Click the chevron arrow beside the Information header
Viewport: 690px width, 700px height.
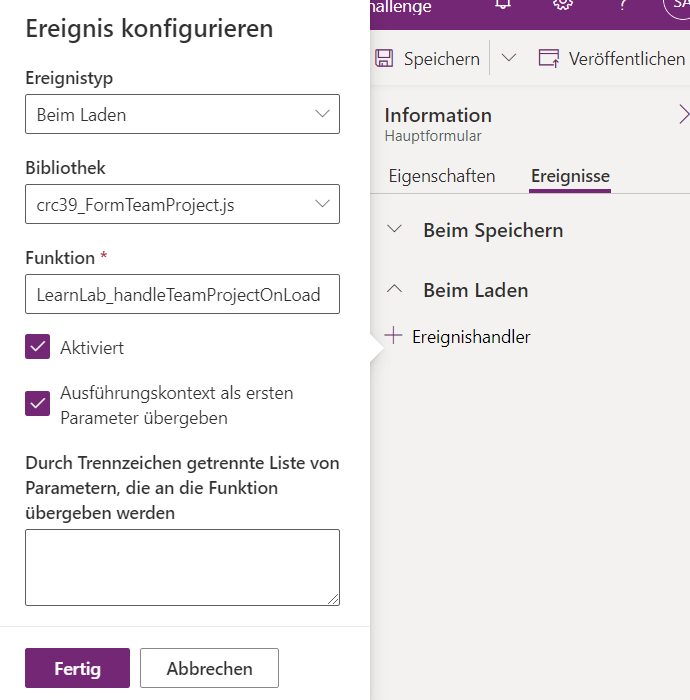point(683,114)
